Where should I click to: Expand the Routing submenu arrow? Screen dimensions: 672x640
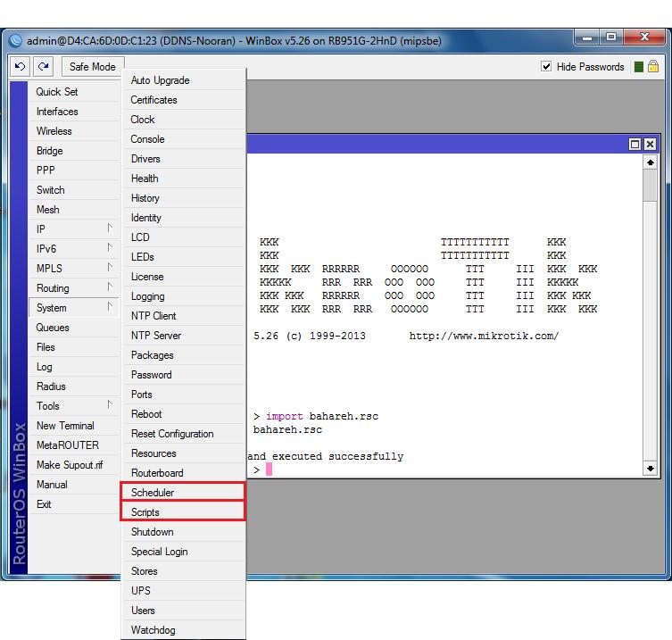pyautogui.click(x=110, y=287)
